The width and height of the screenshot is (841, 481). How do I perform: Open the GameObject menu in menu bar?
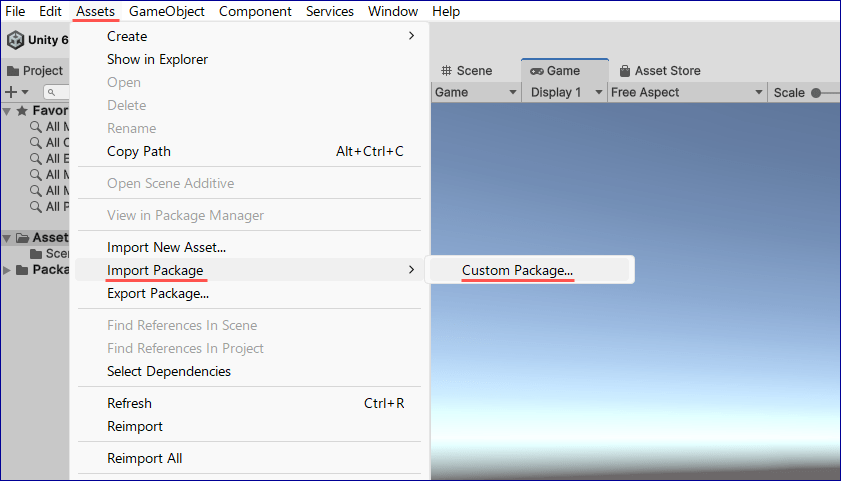167,11
